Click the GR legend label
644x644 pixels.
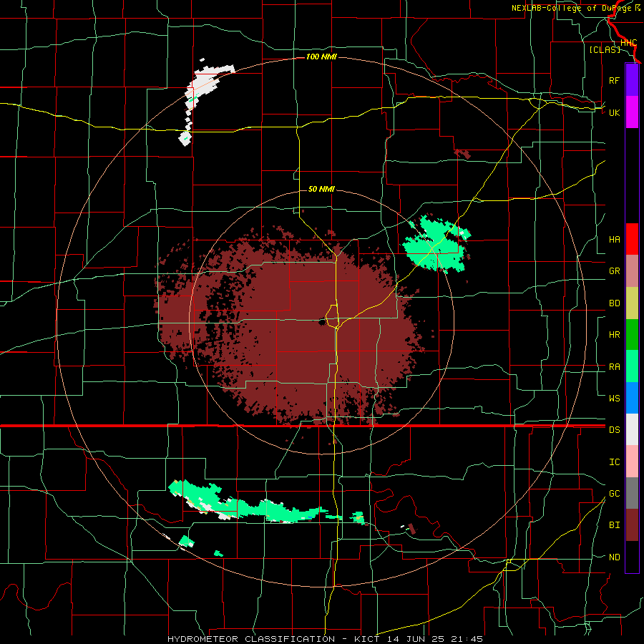click(x=614, y=271)
